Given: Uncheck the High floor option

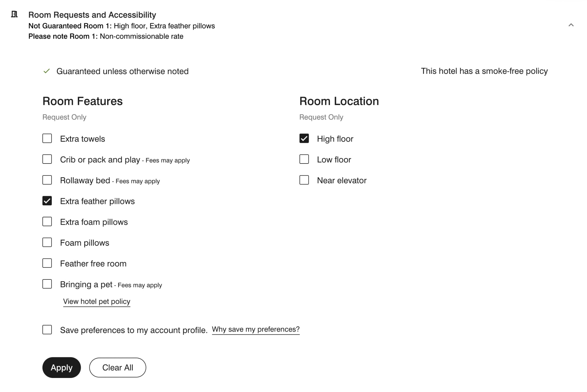Looking at the screenshot, I should point(304,139).
